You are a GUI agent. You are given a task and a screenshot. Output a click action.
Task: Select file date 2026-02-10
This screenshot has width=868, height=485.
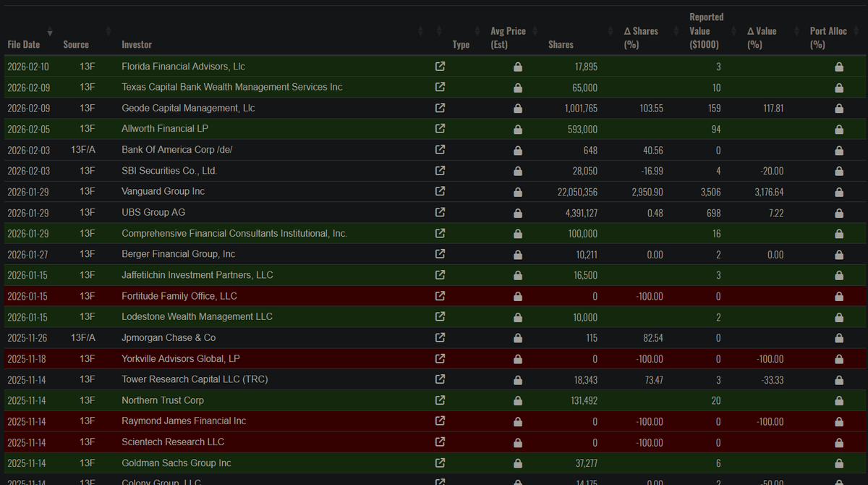[x=29, y=67]
